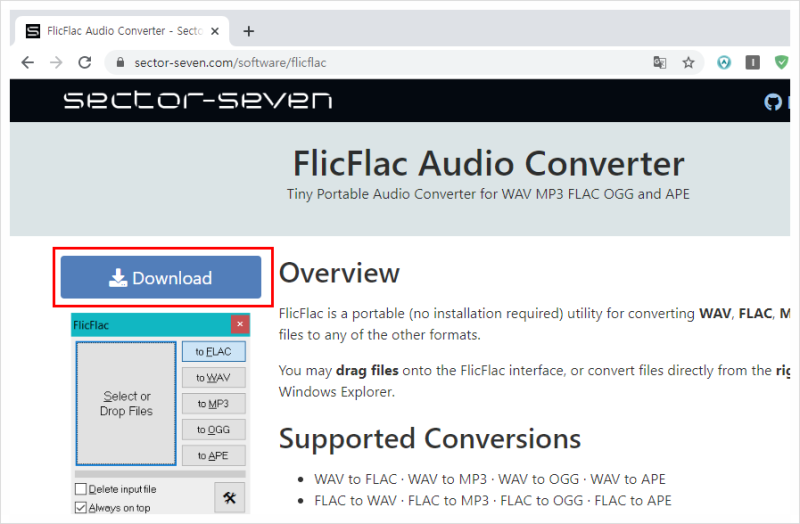Close the FlicFlac Audio Converter tab

point(215,31)
